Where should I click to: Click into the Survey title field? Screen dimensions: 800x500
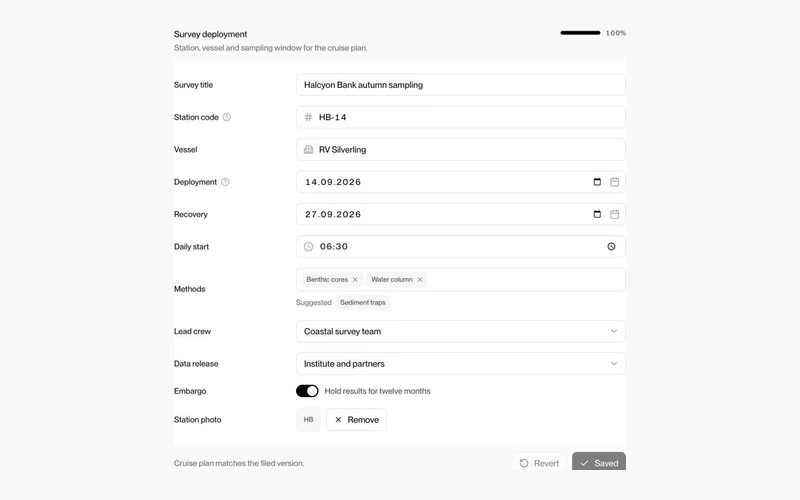(461, 85)
